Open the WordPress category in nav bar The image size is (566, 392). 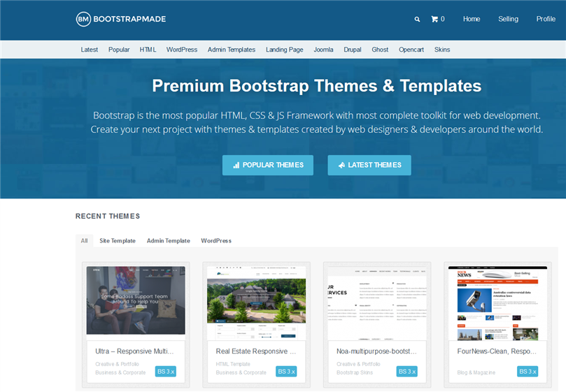182,50
